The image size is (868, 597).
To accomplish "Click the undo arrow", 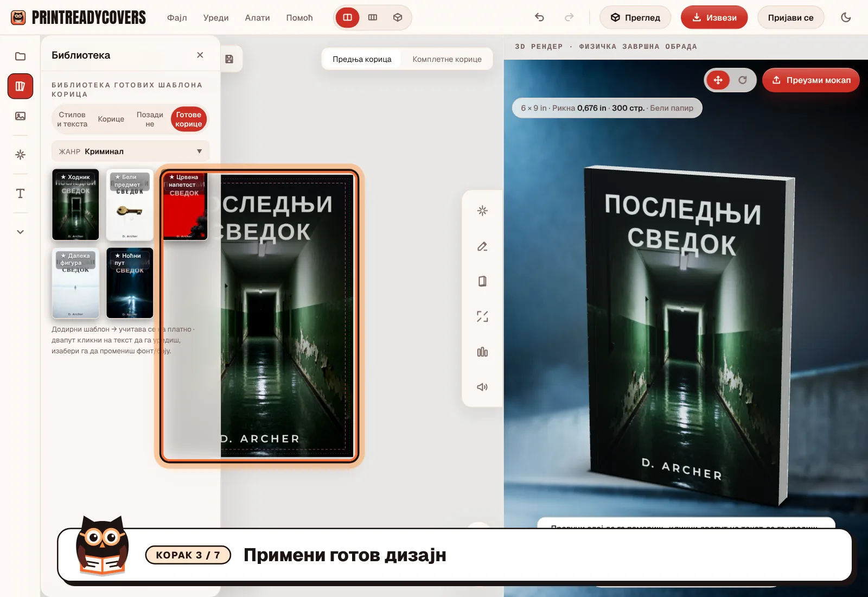I will pyautogui.click(x=539, y=17).
